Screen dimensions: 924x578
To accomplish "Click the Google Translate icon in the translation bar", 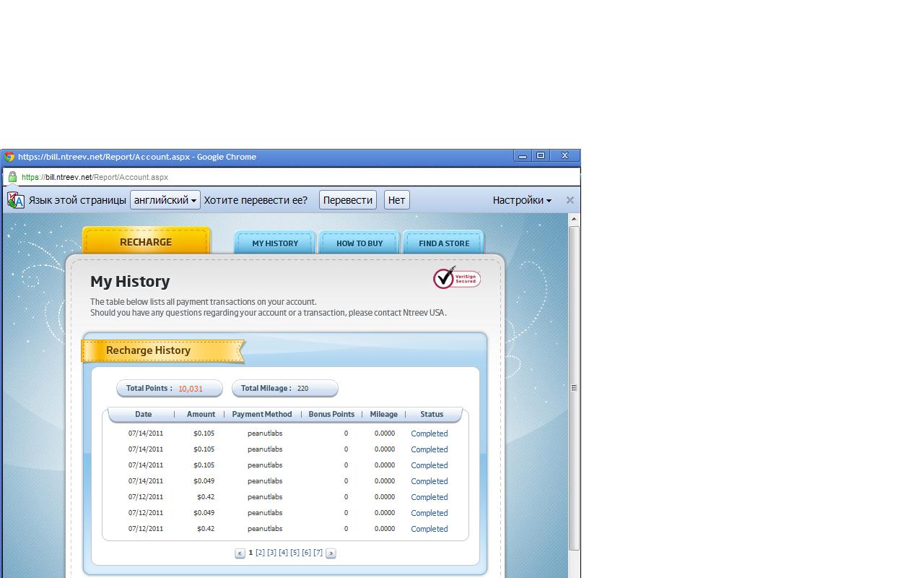I will pyautogui.click(x=16, y=200).
